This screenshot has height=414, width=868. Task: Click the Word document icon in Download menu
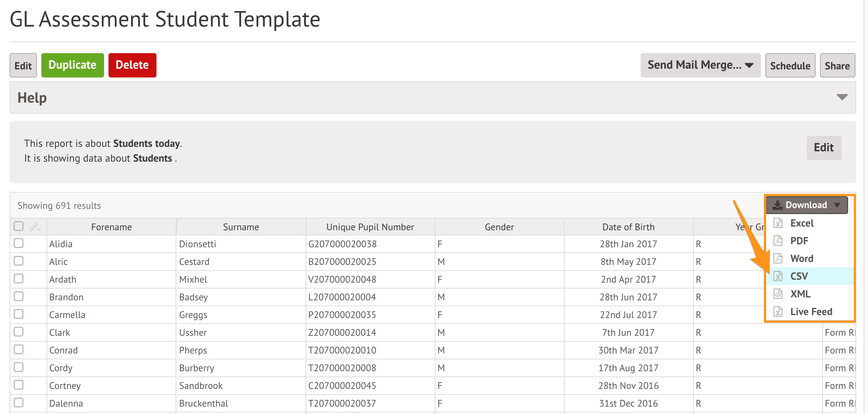coord(778,259)
